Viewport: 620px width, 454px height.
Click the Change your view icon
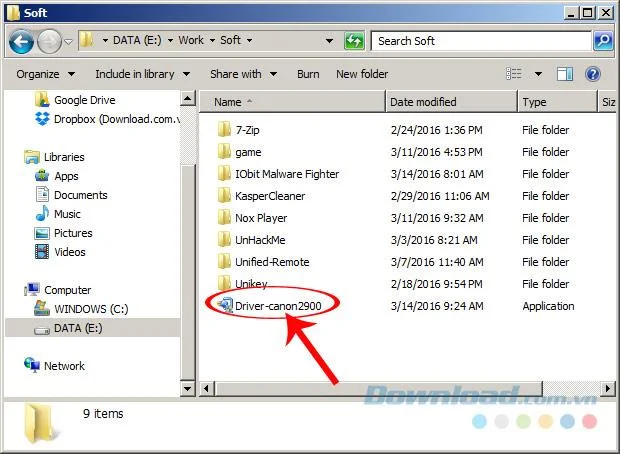(x=514, y=74)
